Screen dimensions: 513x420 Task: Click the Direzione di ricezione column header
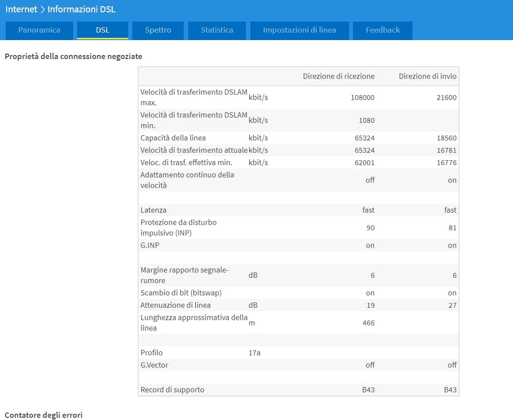[338, 76]
